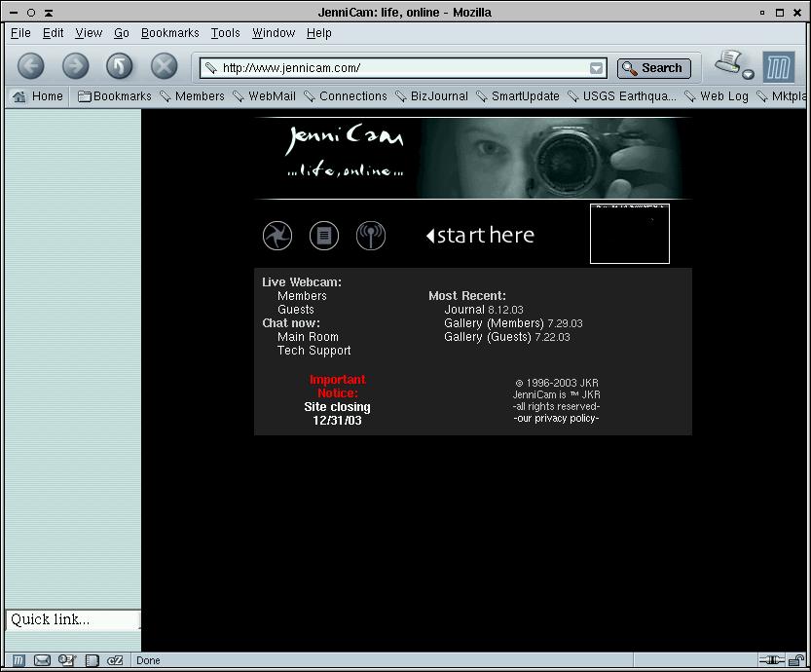This screenshot has width=811, height=672.
Task: Open the File menu
Action: point(20,33)
